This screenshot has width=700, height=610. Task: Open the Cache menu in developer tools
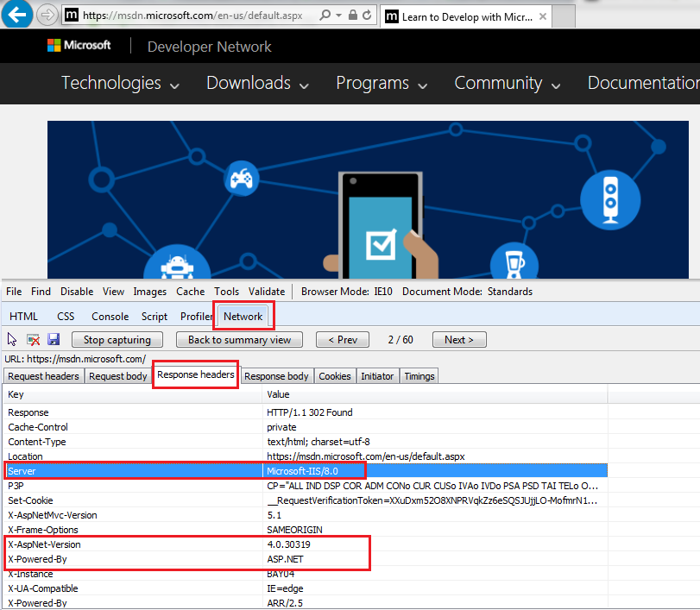(x=190, y=292)
